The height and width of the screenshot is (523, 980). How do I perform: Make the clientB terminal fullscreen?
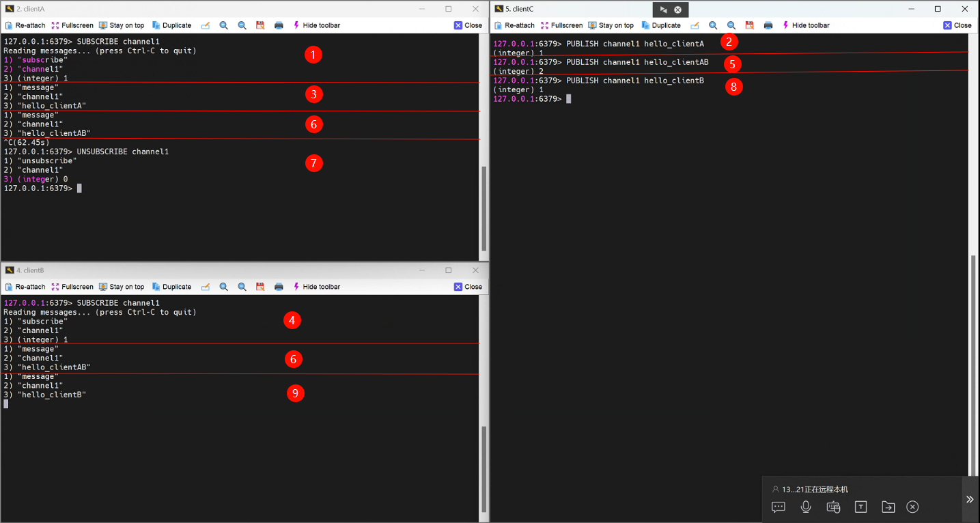[x=72, y=287]
